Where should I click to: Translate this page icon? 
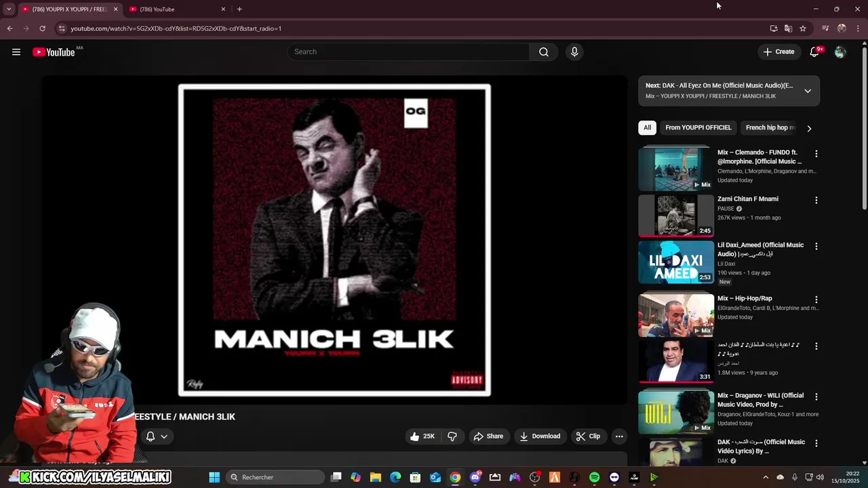[788, 28]
